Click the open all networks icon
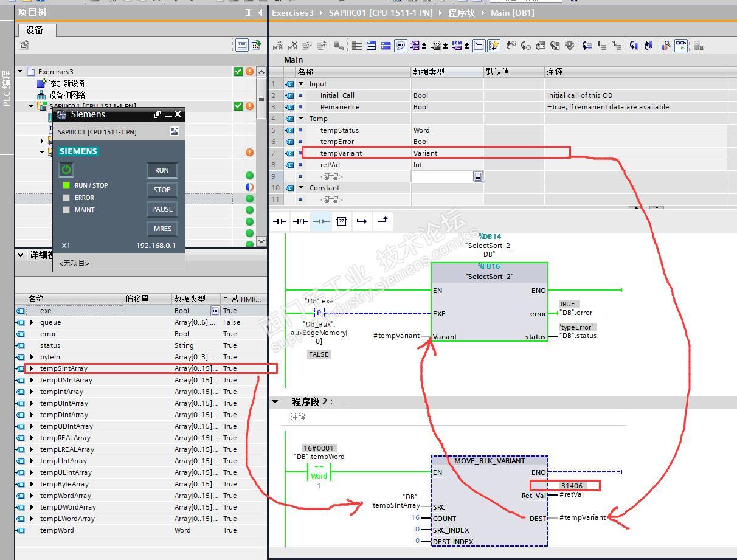This screenshot has width=737, height=560. [x=372, y=46]
